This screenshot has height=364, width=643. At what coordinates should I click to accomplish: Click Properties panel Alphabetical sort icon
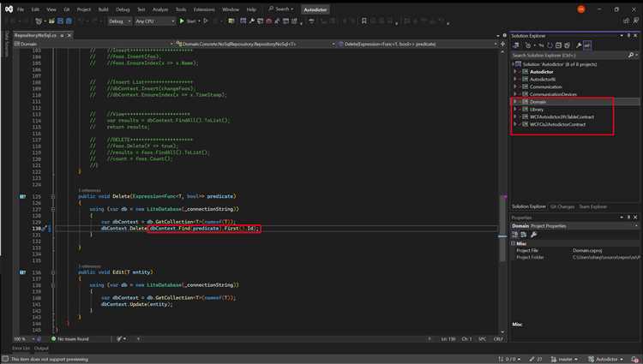tap(524, 235)
